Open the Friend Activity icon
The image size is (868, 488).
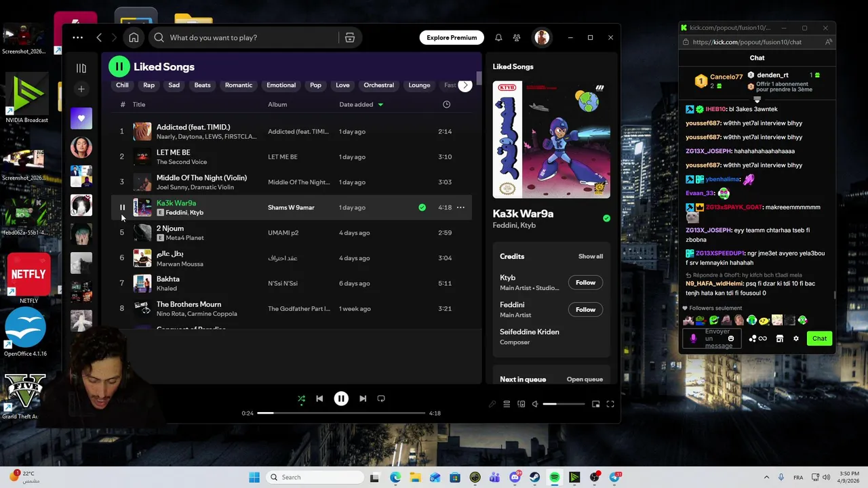[x=517, y=38]
